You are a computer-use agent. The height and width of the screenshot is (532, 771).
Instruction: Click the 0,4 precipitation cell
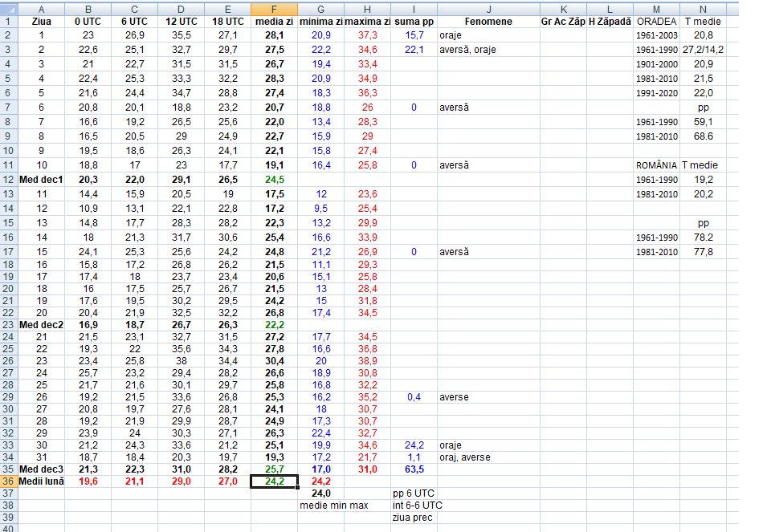[414, 397]
